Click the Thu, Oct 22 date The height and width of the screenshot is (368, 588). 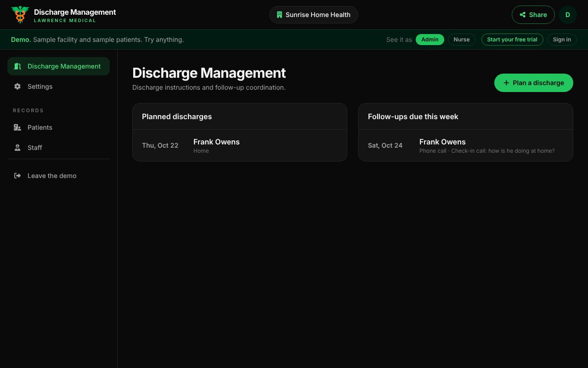click(x=160, y=145)
